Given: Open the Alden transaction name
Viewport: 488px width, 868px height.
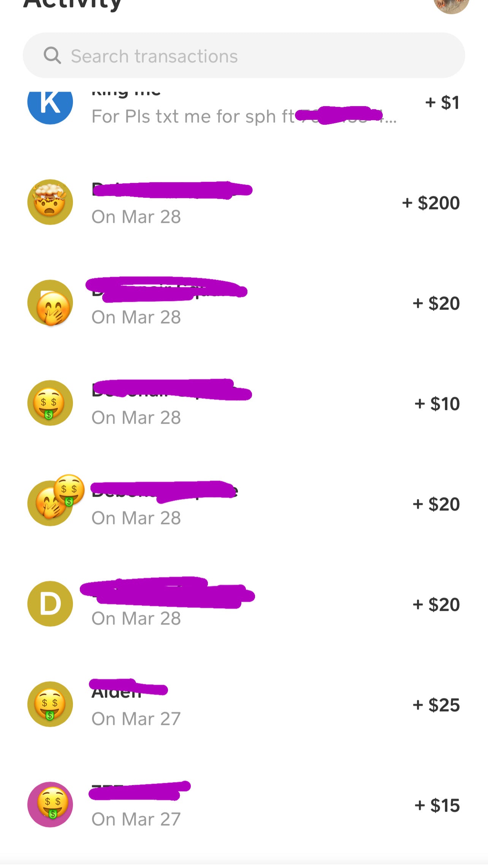Looking at the screenshot, I should click(116, 693).
